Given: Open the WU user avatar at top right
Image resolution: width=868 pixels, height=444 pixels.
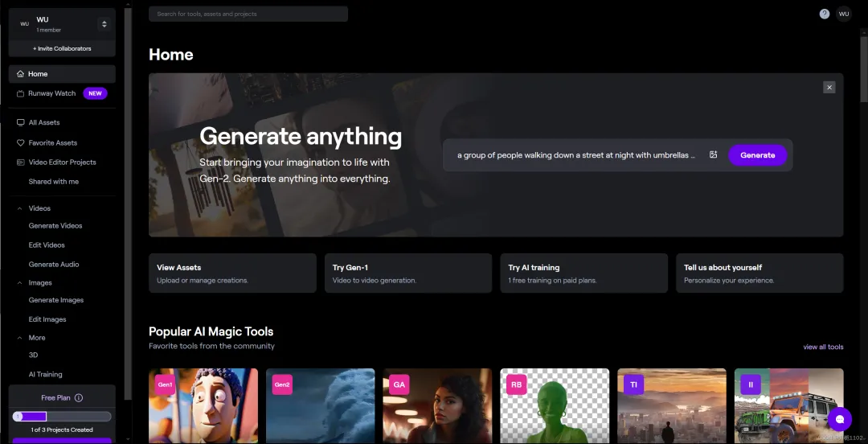Looking at the screenshot, I should coord(844,14).
